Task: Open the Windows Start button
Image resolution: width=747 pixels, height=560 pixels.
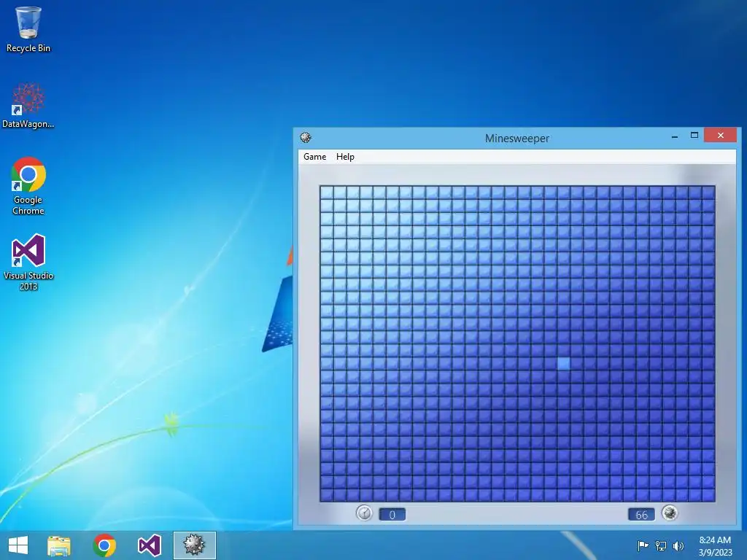Action: click(x=18, y=545)
